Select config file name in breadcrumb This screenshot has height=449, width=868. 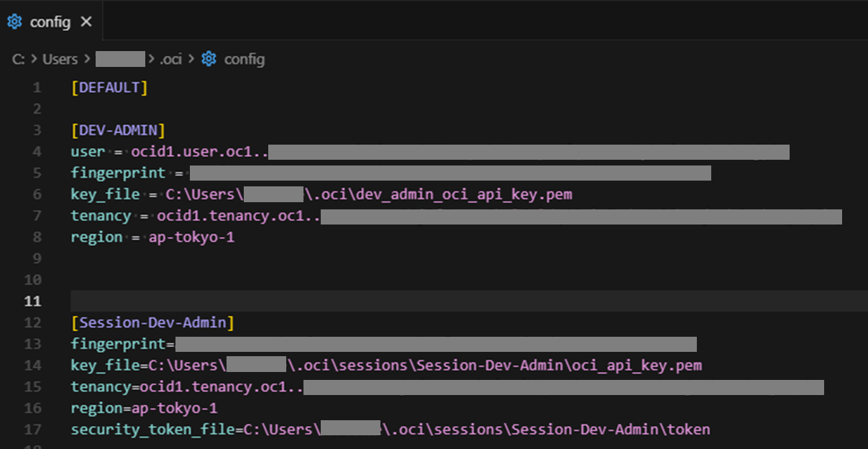click(245, 59)
